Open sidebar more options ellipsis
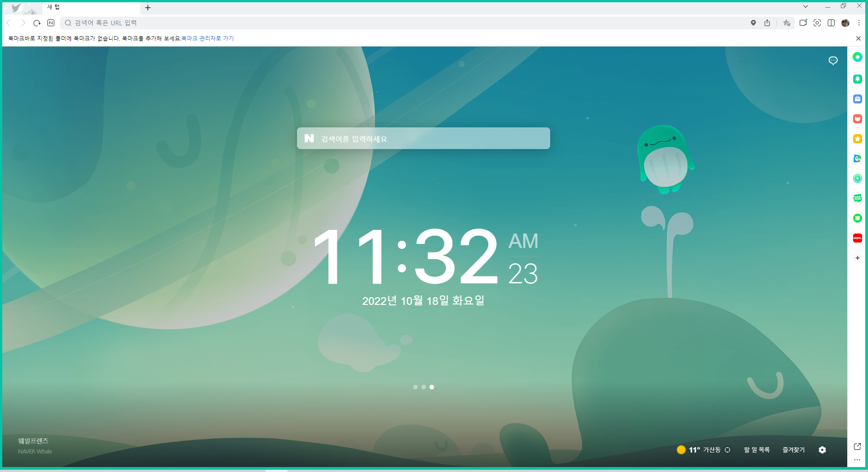Image resolution: width=868 pixels, height=472 pixels. point(857,460)
